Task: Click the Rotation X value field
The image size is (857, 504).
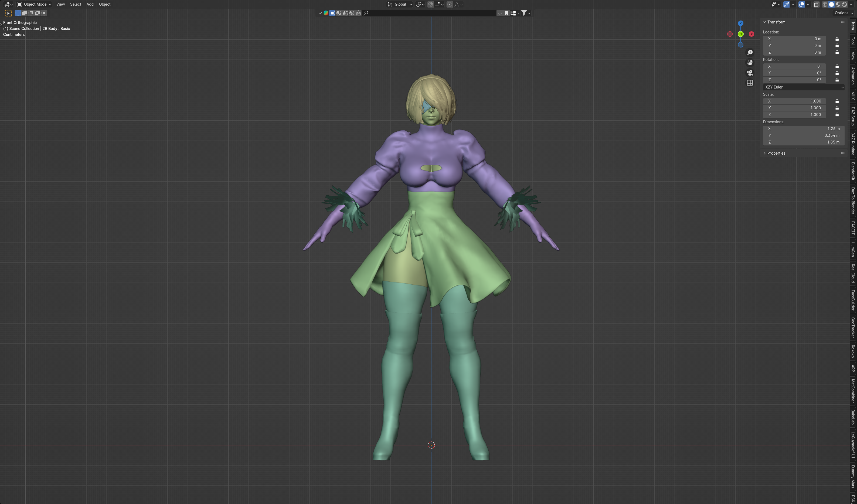Action: click(x=794, y=66)
